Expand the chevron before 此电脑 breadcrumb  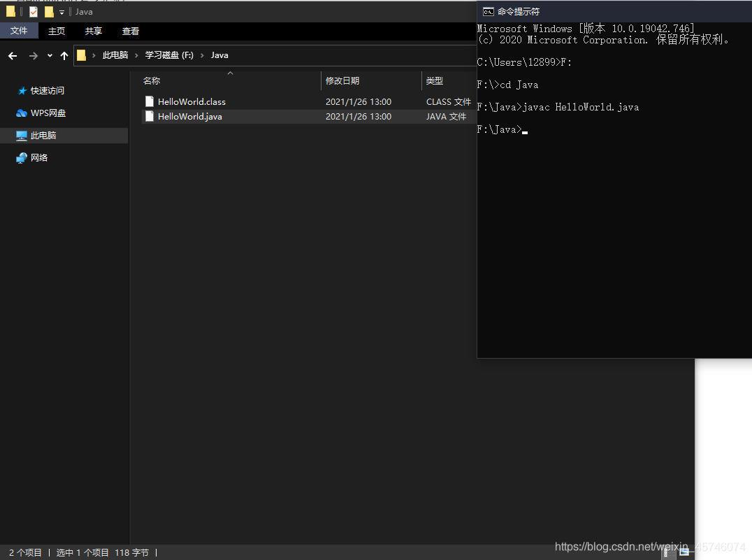click(x=94, y=56)
